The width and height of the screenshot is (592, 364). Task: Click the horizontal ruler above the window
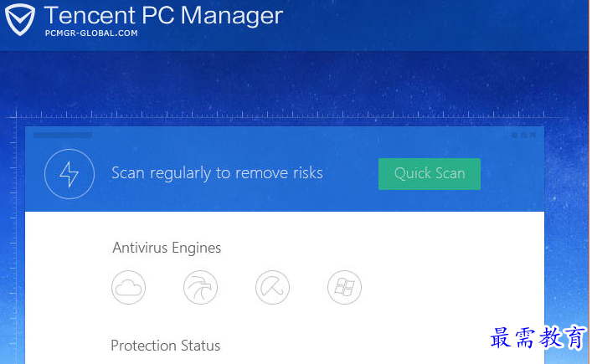point(281,114)
